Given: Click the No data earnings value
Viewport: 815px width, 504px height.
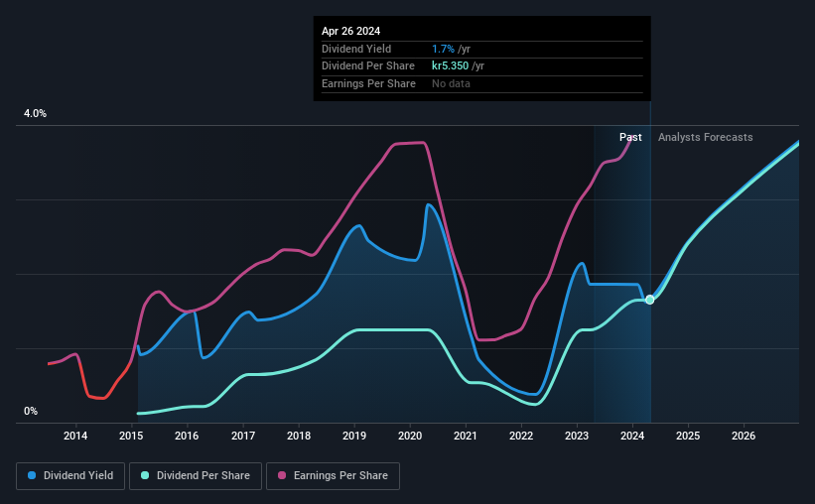Looking at the screenshot, I should [x=451, y=83].
